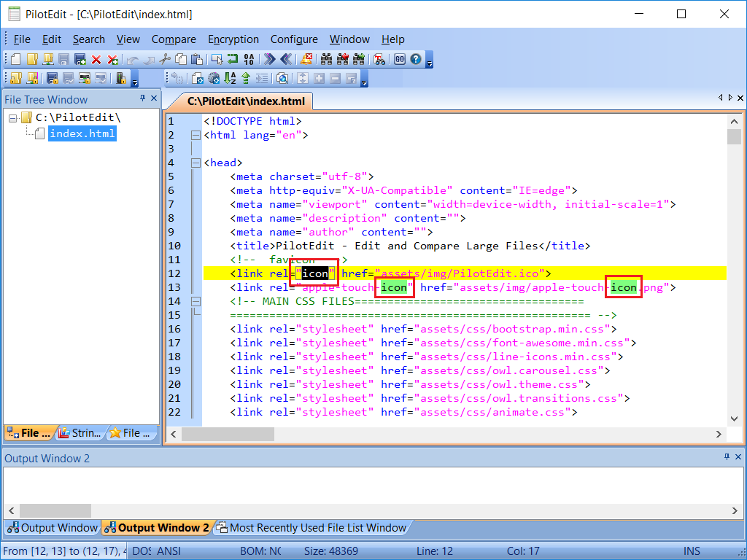Close the editor tab with X
Viewport: 747px width, 560px height.
(x=740, y=98)
